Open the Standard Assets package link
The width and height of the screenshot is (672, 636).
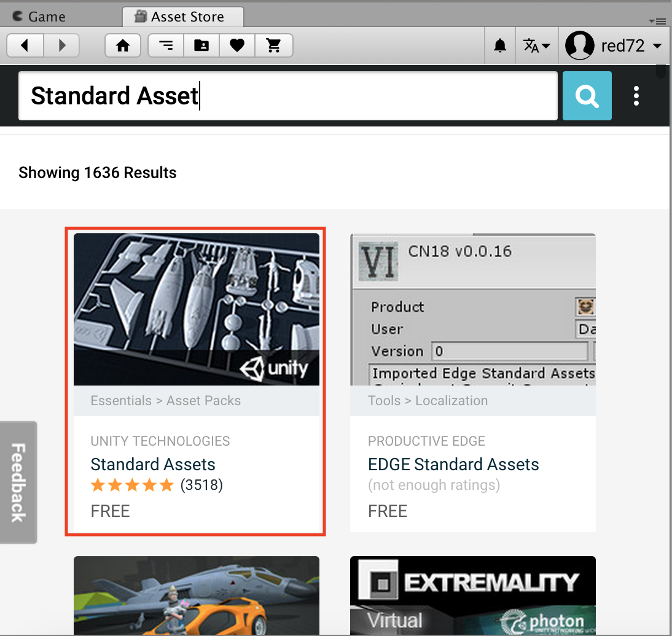(152, 465)
